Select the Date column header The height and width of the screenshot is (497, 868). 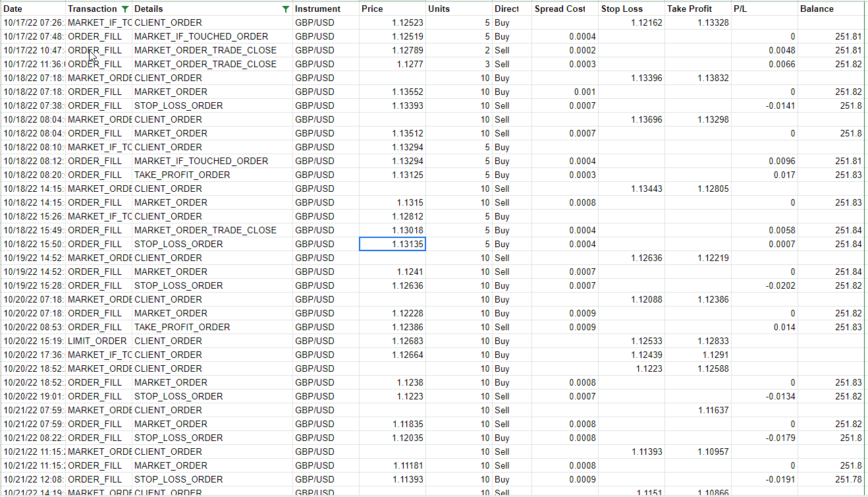coord(33,9)
